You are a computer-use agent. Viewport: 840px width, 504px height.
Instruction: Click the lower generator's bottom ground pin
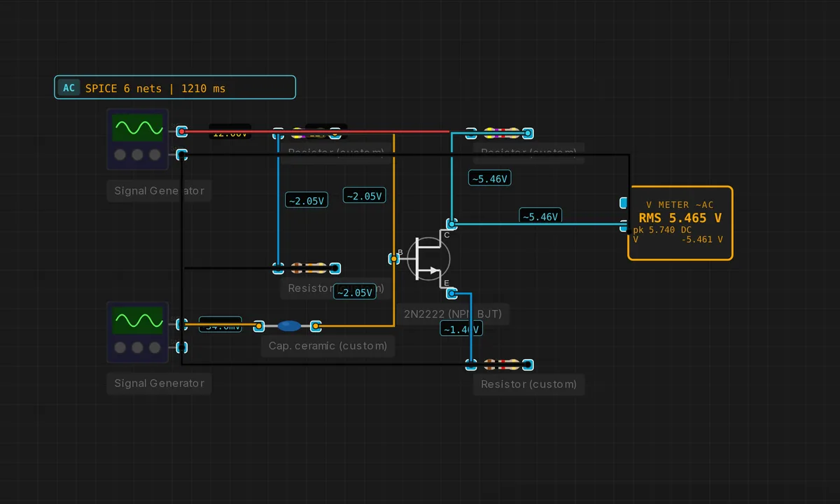pos(182,346)
